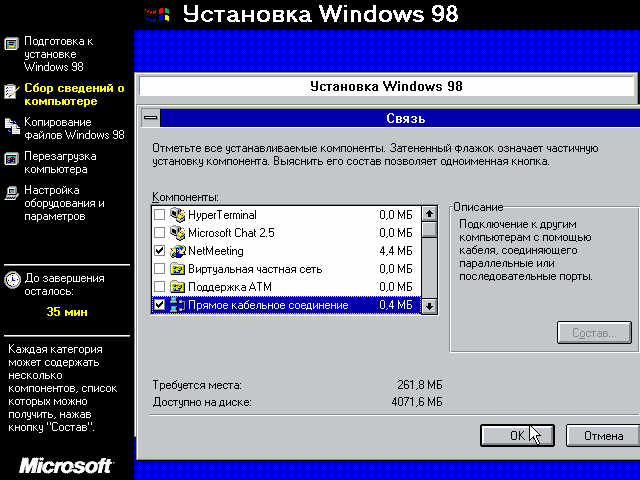Click the Копирование файлов Windows 98 text
The height and width of the screenshot is (480, 640).
[74, 128]
